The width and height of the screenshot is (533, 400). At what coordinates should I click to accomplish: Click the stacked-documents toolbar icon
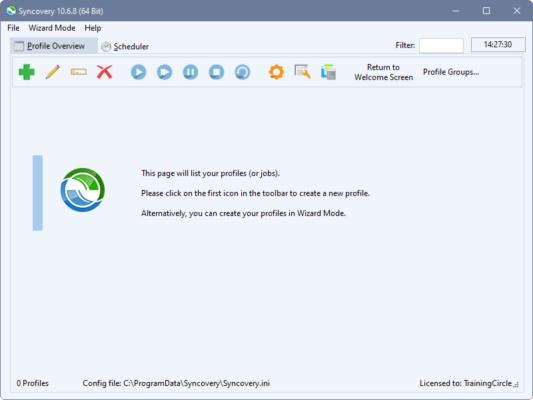pos(328,72)
